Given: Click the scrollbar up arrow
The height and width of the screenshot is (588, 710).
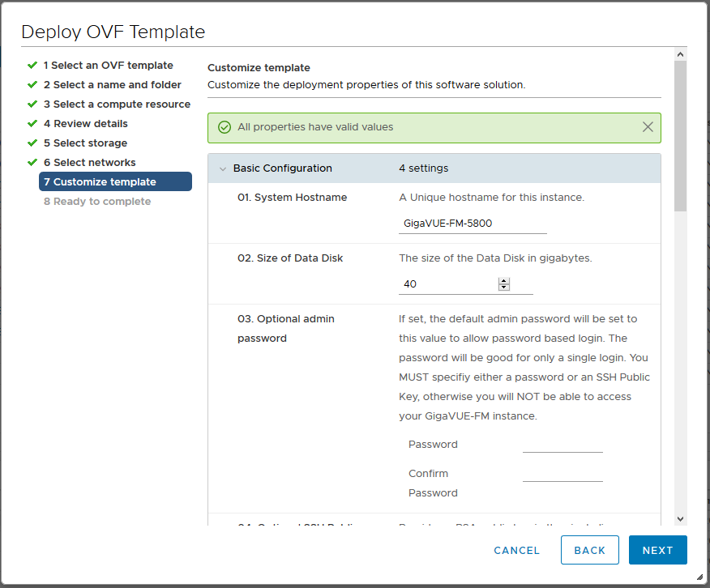Looking at the screenshot, I should 680,55.
